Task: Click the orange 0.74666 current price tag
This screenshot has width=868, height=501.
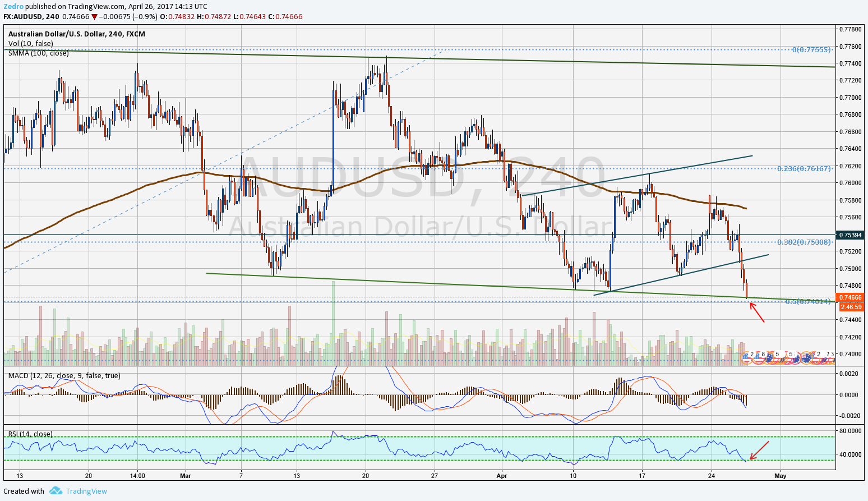Action: 850,297
